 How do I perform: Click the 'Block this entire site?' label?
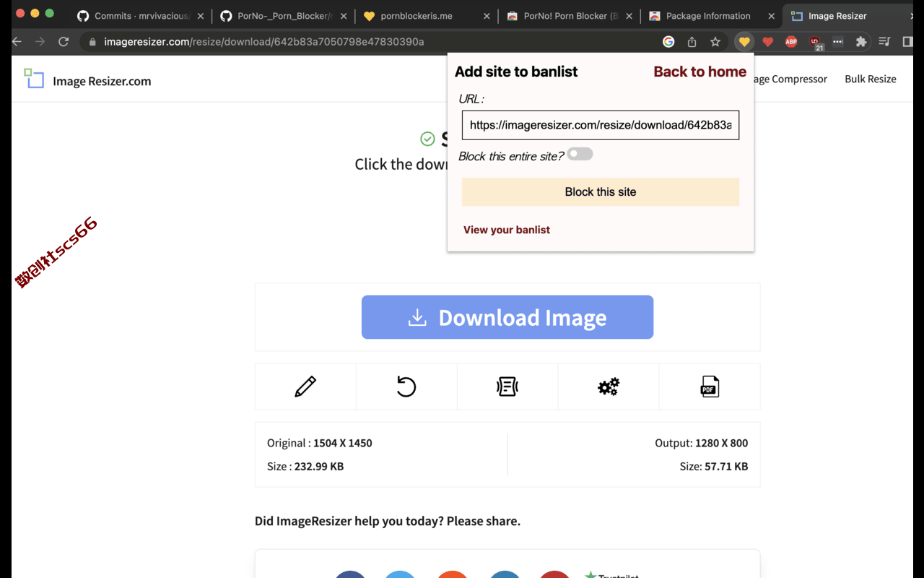tap(511, 156)
